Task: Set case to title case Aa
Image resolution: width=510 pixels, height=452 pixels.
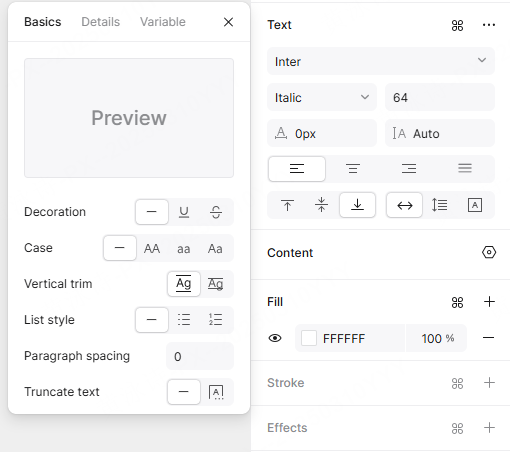Action: click(215, 248)
